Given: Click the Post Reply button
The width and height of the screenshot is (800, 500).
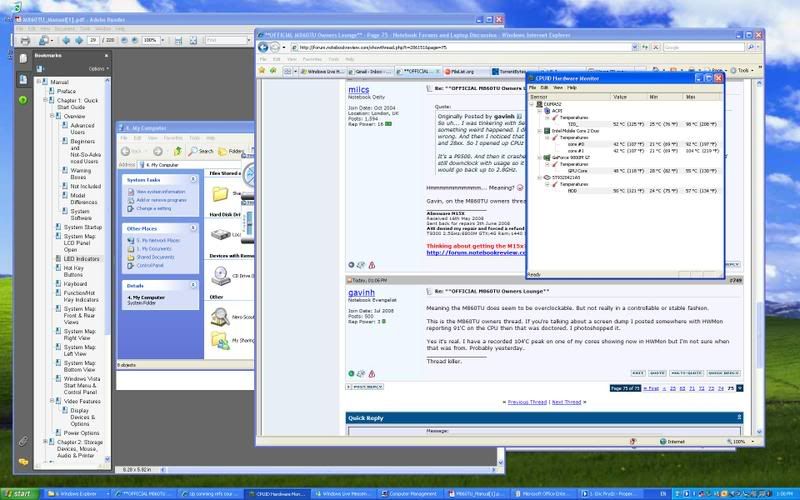Looking at the screenshot, I should (365, 387).
